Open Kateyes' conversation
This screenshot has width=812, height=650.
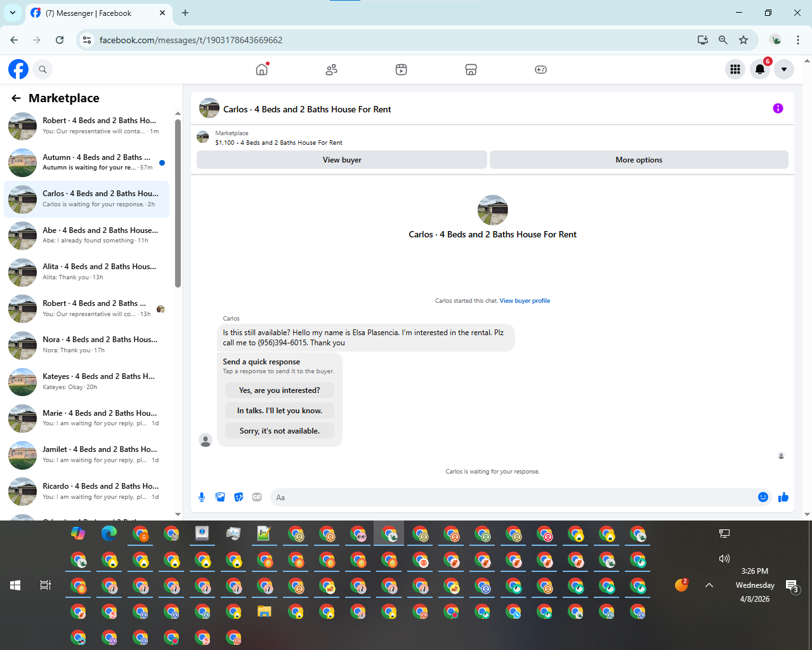(87, 382)
